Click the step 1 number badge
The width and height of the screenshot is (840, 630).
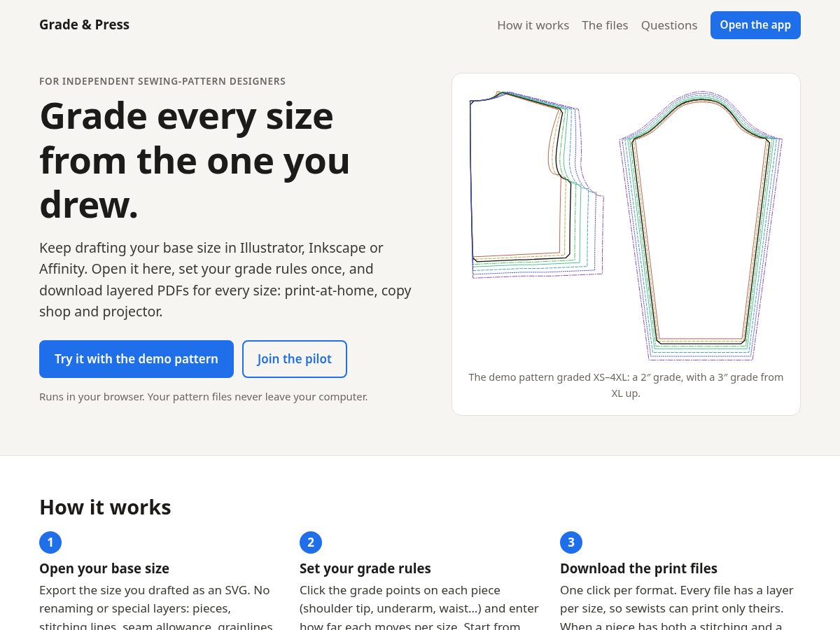[x=50, y=542]
